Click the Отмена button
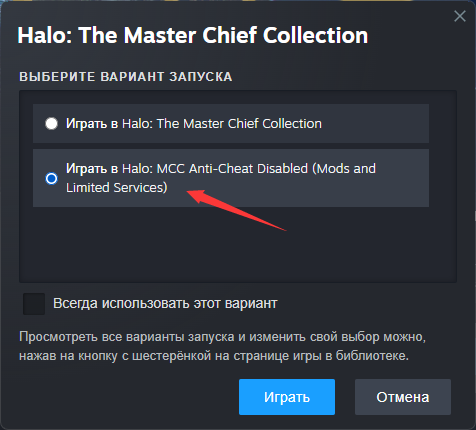 (x=403, y=397)
